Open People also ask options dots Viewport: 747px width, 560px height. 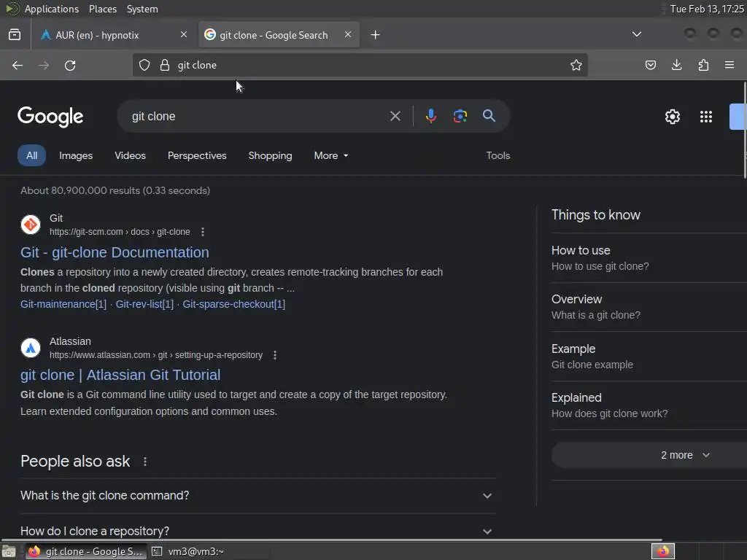145,462
